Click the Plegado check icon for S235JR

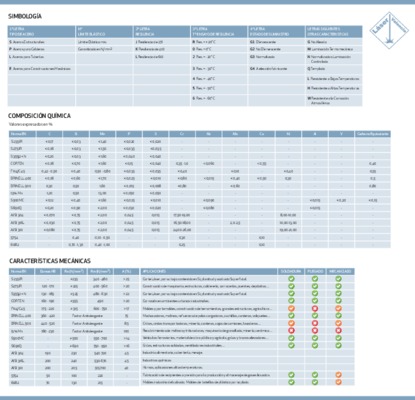click(315, 279)
